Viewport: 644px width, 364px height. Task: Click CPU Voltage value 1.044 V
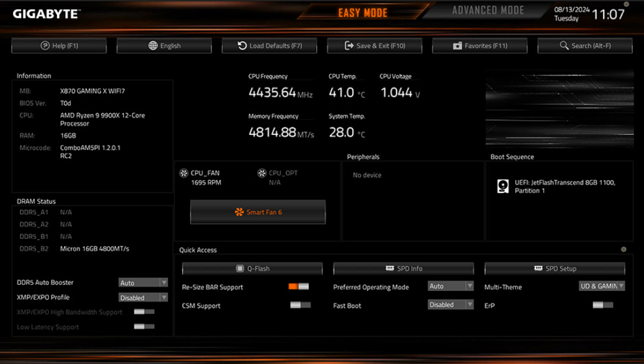[x=400, y=93]
